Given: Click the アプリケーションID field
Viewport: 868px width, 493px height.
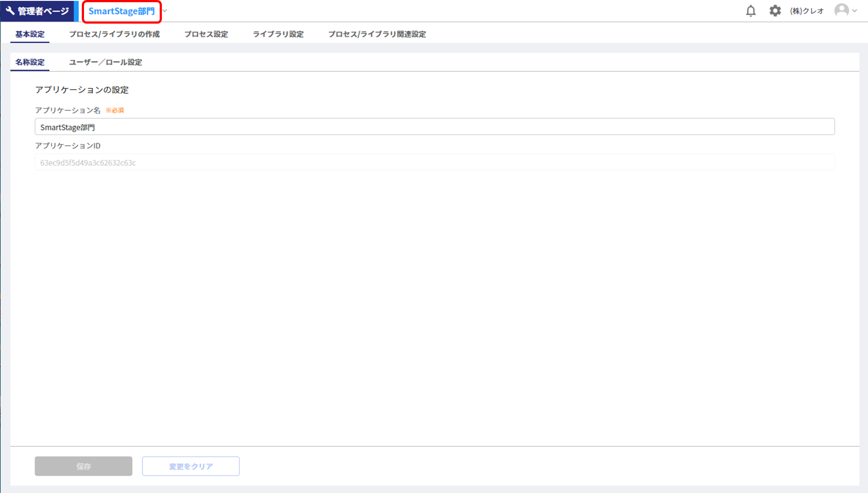Looking at the screenshot, I should [434, 162].
